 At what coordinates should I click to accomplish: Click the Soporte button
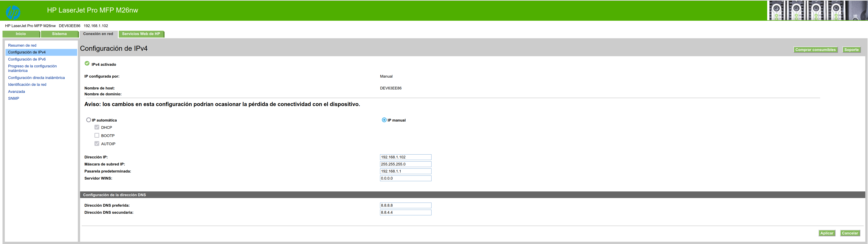(851, 50)
